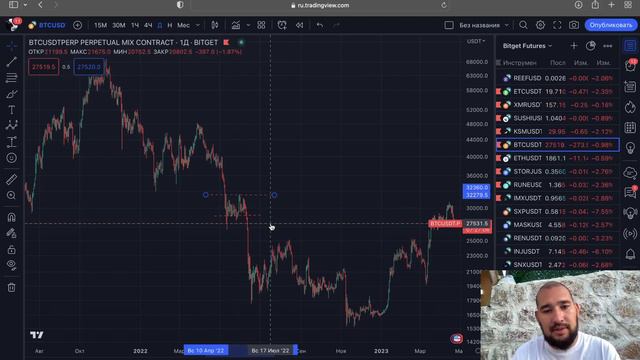The width and height of the screenshot is (640, 360).
Task: Switch to the 4Ч timeframe
Action: click(148, 25)
